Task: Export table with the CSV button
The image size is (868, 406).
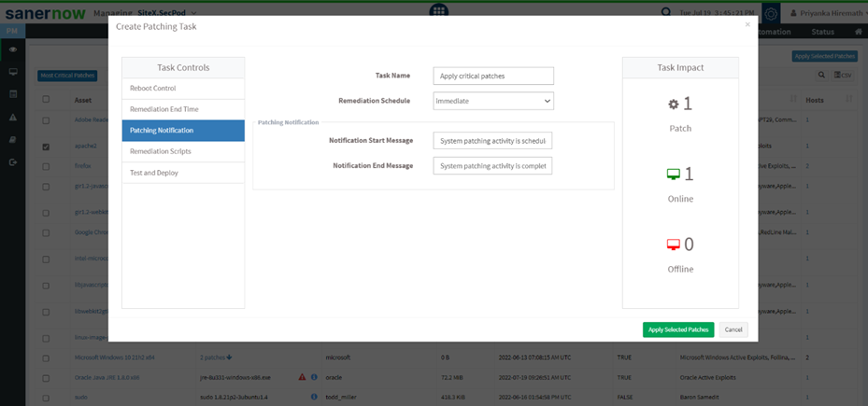Action: coord(843,76)
